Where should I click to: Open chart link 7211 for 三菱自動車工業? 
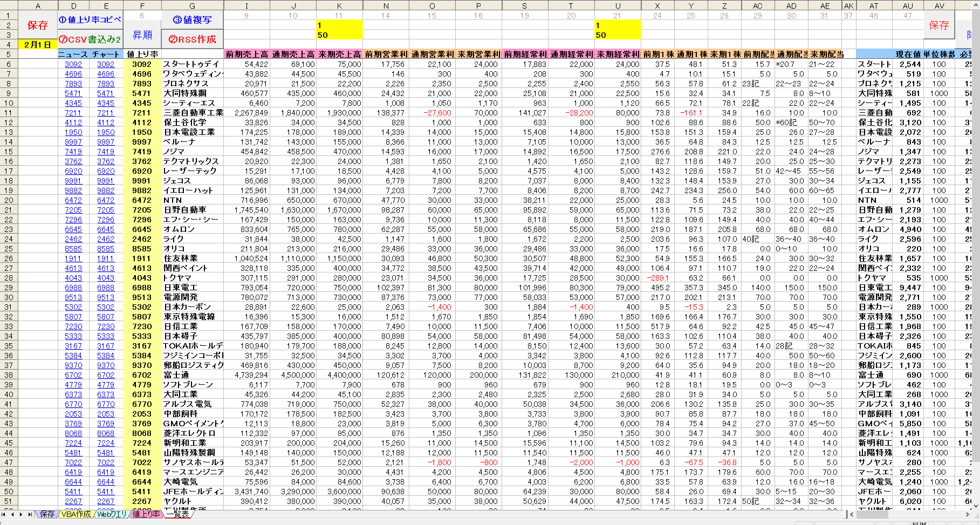coord(106,113)
